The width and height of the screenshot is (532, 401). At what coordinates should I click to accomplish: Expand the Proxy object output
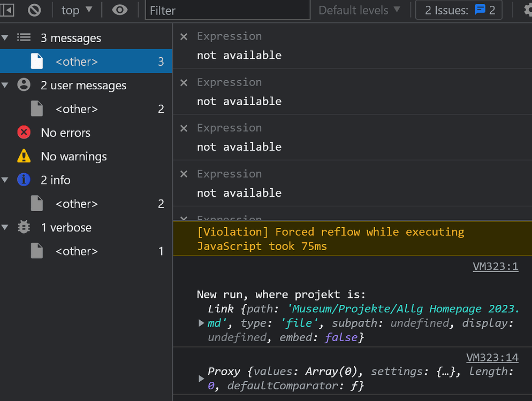[201, 379]
